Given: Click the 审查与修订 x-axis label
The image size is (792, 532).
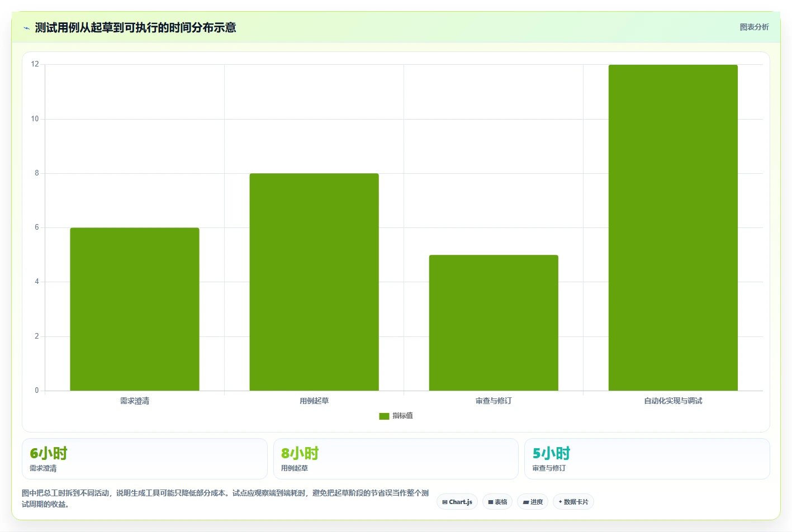Looking at the screenshot, I should coord(494,401).
